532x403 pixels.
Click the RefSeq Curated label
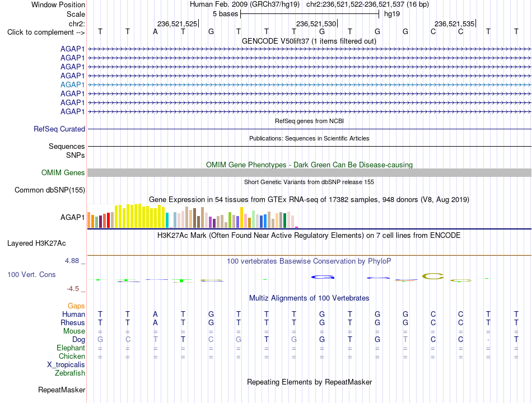pos(59,129)
